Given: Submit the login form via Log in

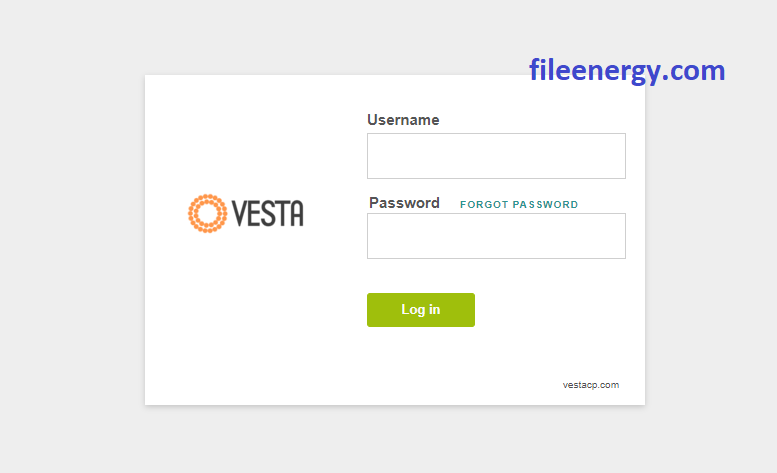Looking at the screenshot, I should pos(421,310).
